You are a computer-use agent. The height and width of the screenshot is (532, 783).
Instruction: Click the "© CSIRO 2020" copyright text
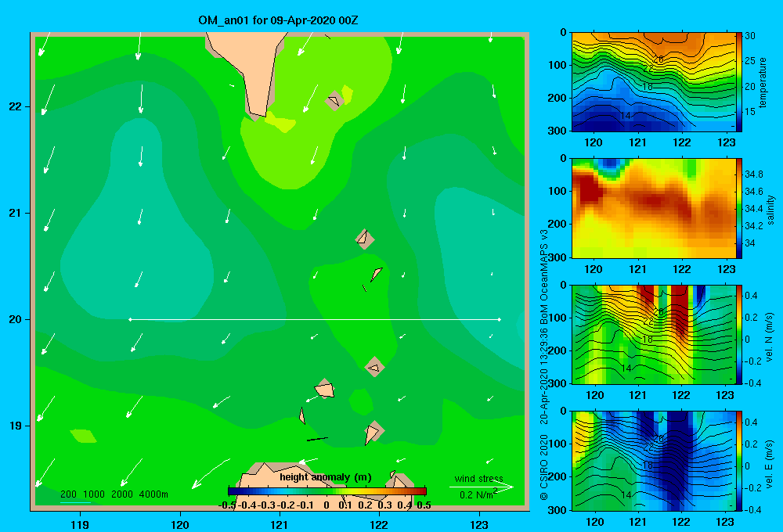[544, 467]
